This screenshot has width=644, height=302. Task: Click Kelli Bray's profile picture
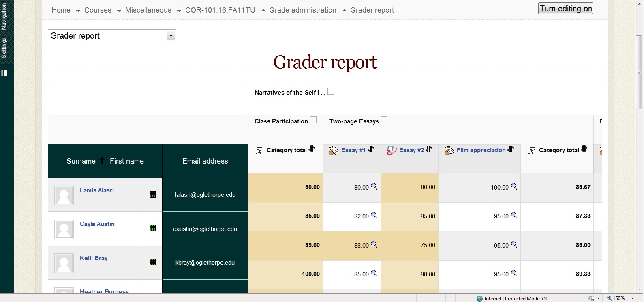[64, 263]
